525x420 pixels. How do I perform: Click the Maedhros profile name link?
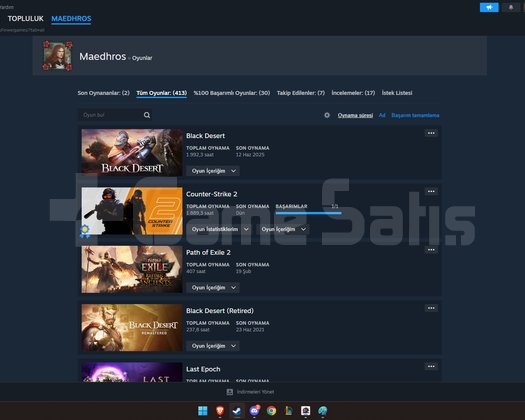tap(103, 56)
